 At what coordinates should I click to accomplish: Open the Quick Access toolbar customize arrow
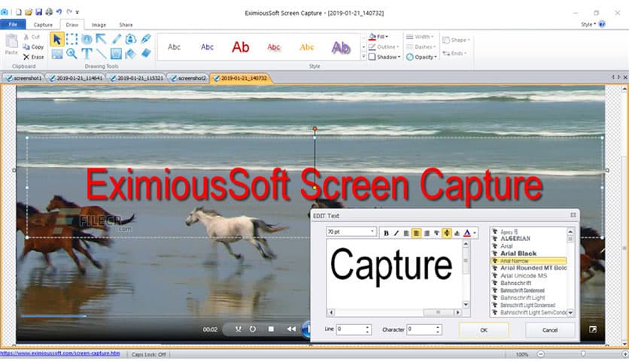tap(77, 12)
